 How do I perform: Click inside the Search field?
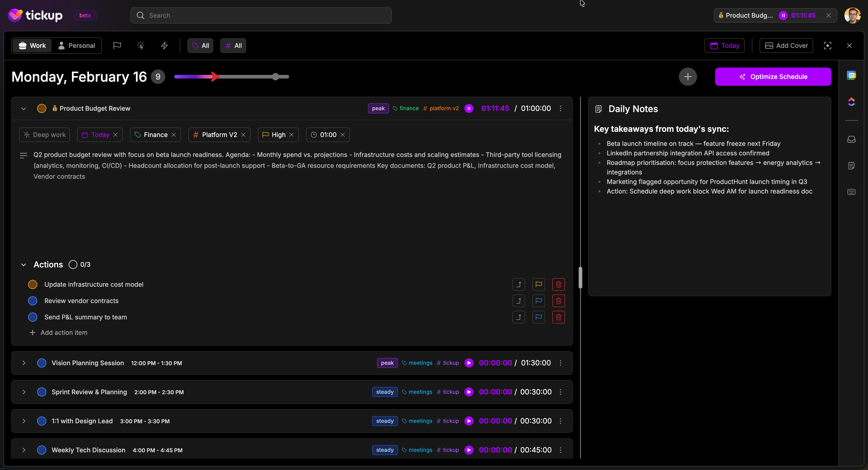pos(261,15)
